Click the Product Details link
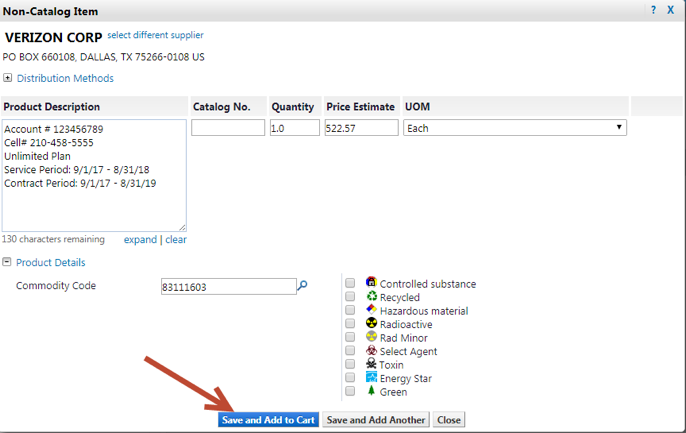Viewport: 686px width, 433px height. (x=51, y=262)
